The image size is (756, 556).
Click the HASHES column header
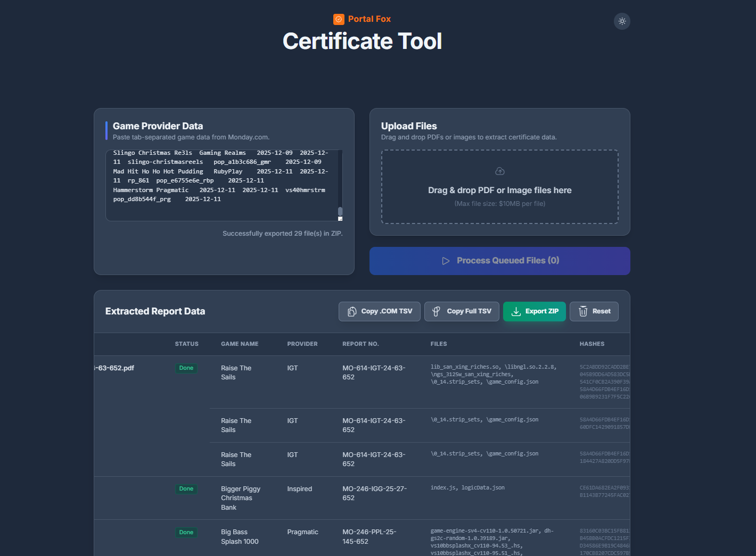pyautogui.click(x=592, y=344)
